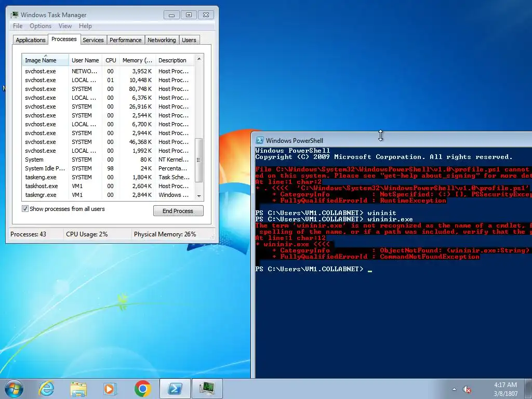Select svchost.exe row using 10,448 K

109,80
